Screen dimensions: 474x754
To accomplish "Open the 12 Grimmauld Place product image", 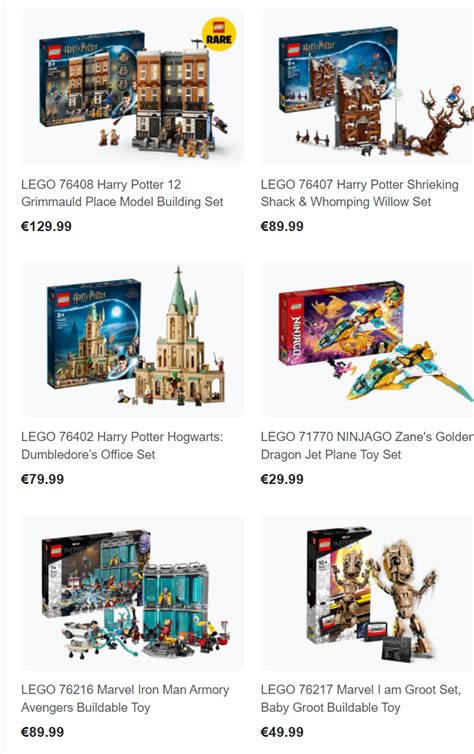I will 133,88.
